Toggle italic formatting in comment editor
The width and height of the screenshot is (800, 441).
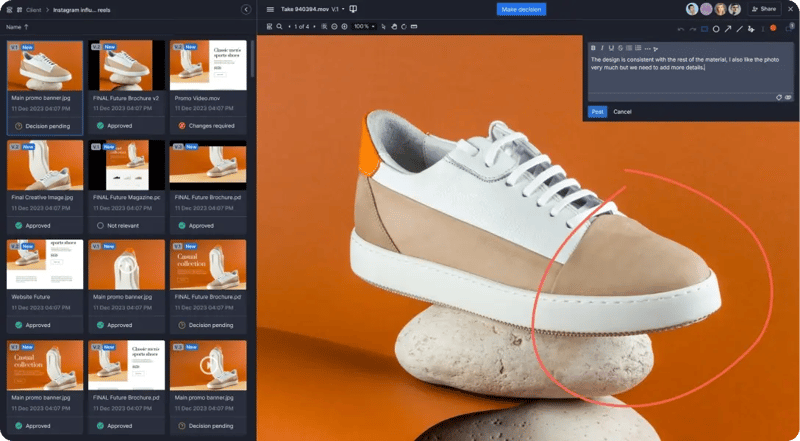tap(602, 48)
